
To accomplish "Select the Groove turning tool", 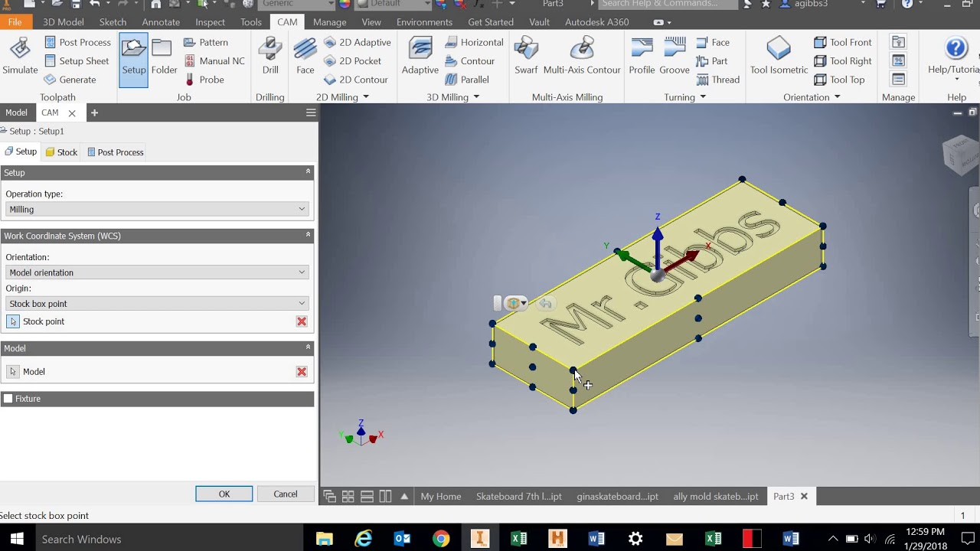I will click(675, 57).
